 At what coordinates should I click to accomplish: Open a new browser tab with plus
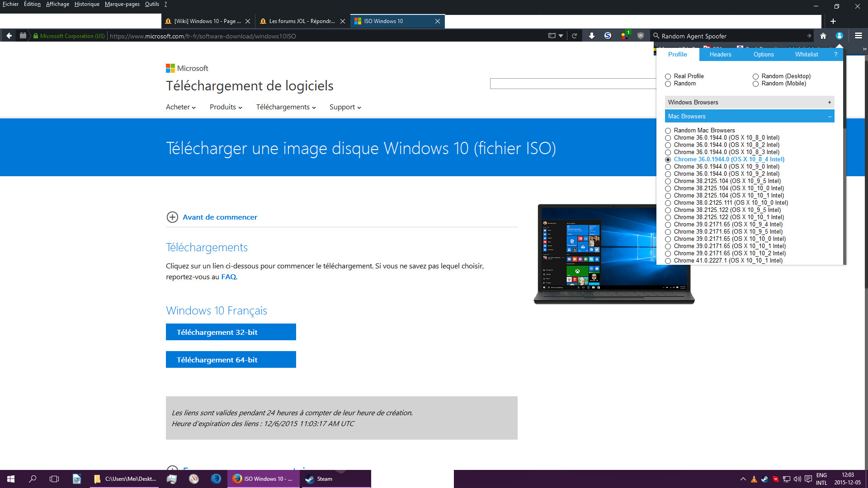point(833,21)
